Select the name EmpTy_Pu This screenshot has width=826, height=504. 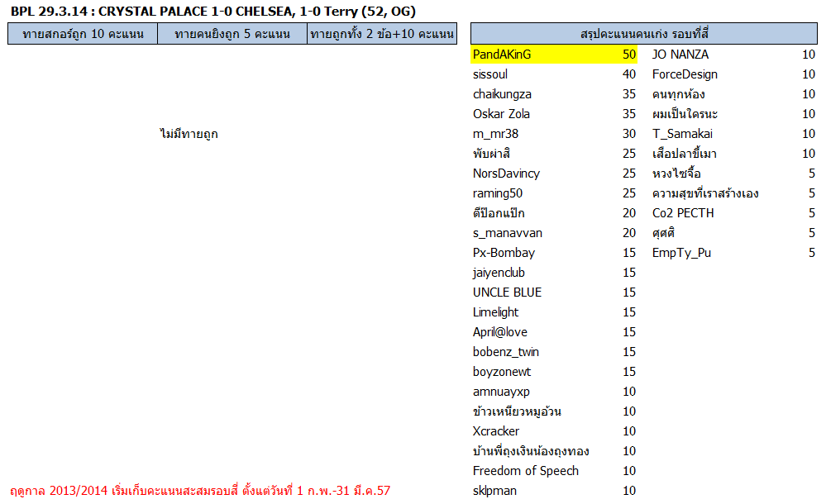[x=681, y=253]
